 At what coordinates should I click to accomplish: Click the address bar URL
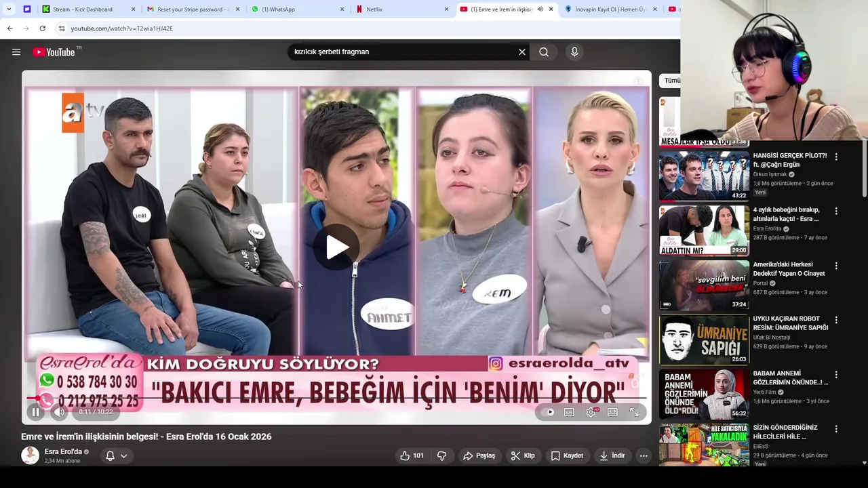pos(122,28)
